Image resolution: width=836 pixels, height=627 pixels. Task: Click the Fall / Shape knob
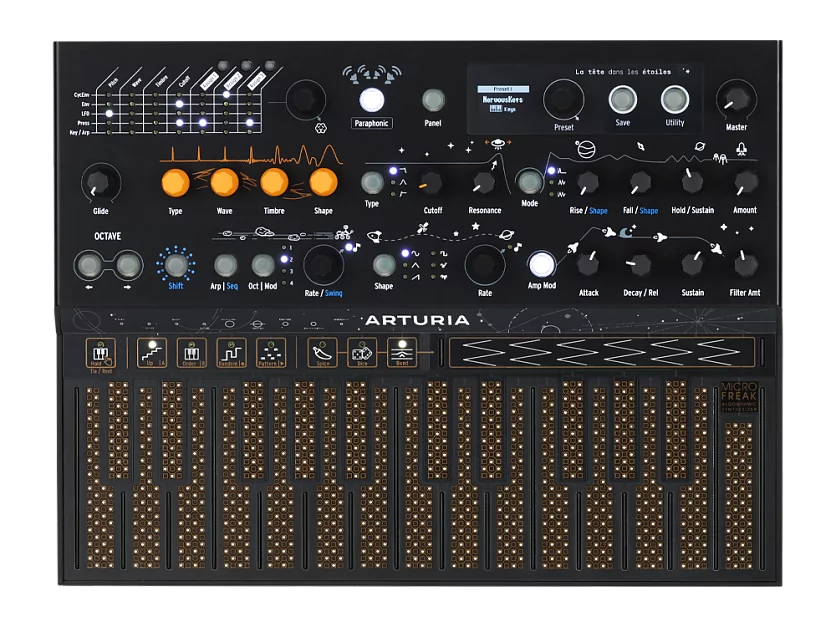tap(640, 183)
